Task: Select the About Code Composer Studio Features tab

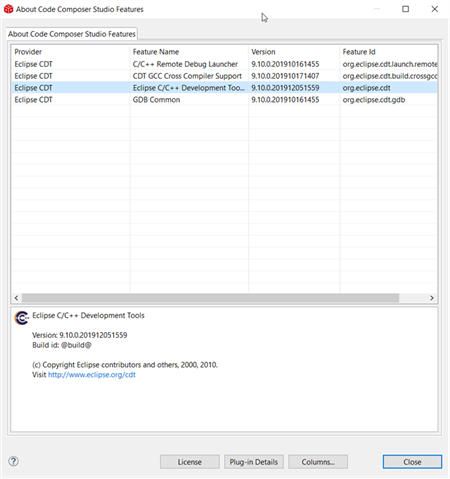Action: pyautogui.click(x=72, y=34)
